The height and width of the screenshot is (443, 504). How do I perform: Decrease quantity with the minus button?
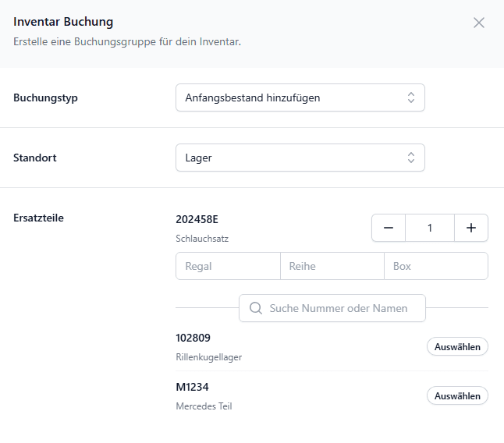click(x=389, y=228)
